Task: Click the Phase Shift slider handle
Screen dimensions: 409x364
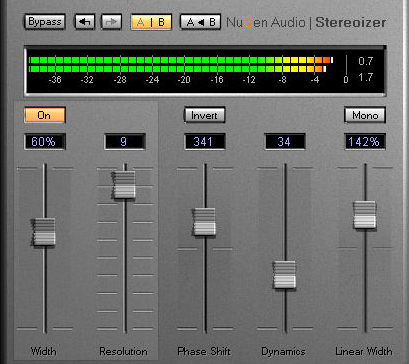Action: (204, 222)
